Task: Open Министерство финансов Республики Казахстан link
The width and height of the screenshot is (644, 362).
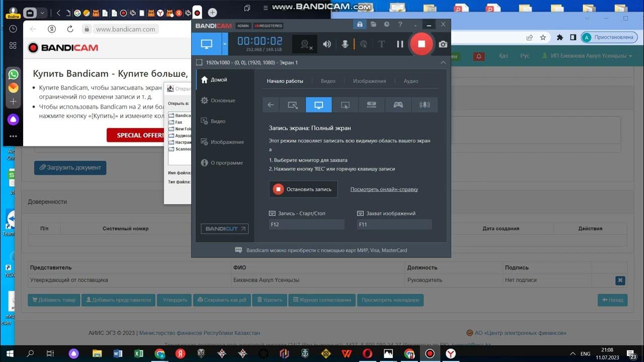Action: point(200,333)
